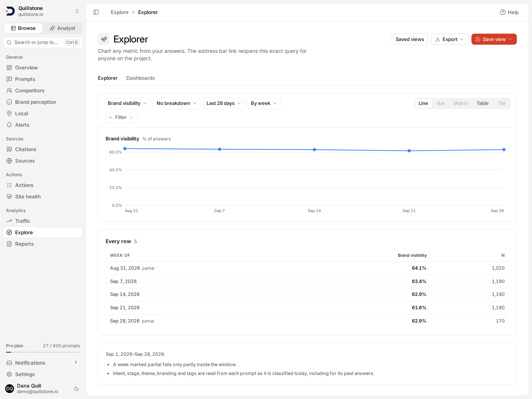532x399 pixels.
Task: Open Last 28 days range dropdown
Action: pyautogui.click(x=224, y=103)
